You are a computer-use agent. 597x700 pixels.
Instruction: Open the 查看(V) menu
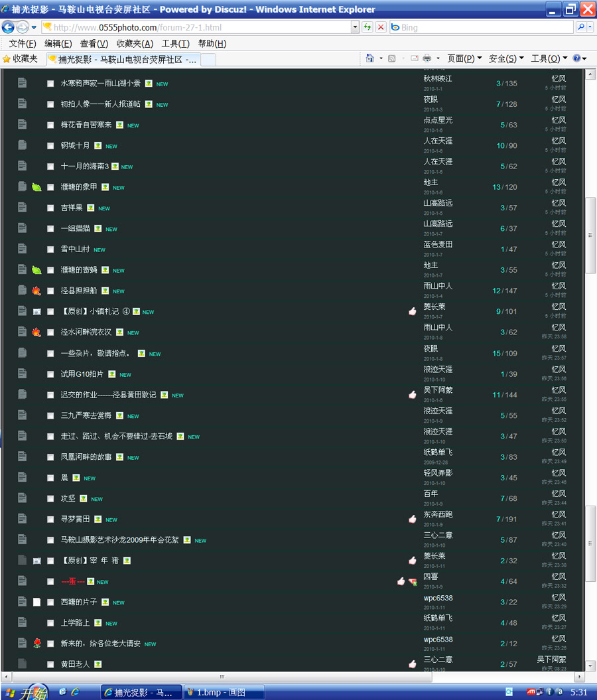[94, 44]
